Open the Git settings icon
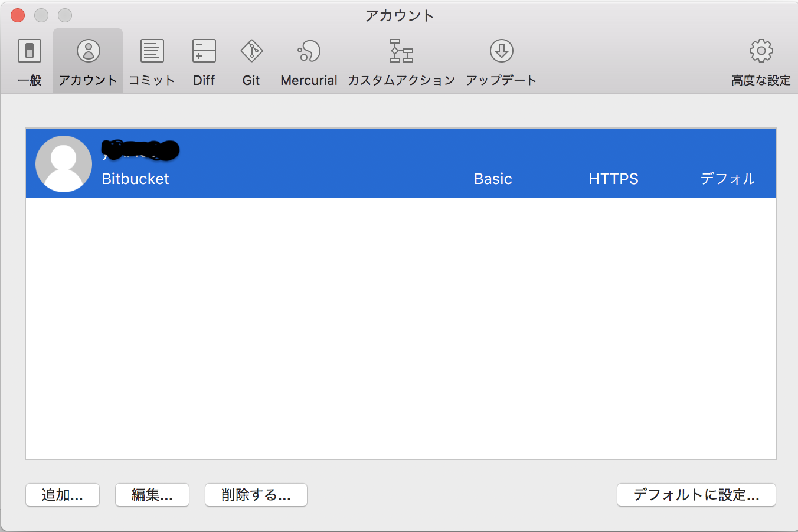The image size is (798, 532). [251, 51]
